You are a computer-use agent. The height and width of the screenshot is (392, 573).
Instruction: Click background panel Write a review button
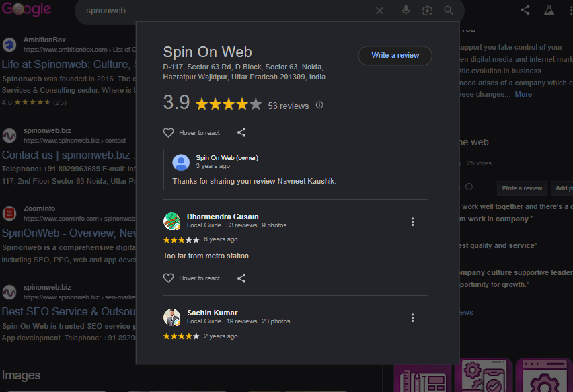522,188
